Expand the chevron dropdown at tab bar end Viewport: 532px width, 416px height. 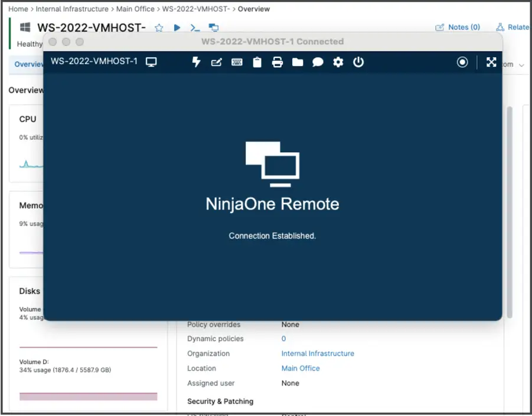point(521,65)
